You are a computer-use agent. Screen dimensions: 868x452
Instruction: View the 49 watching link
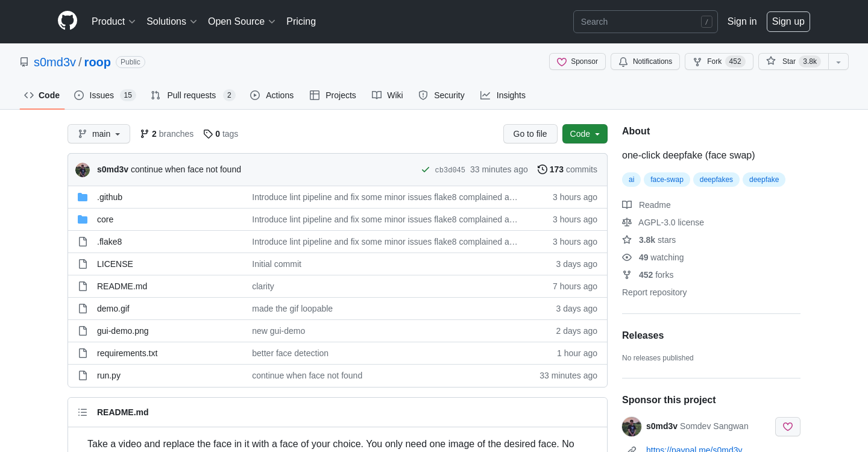point(653,257)
